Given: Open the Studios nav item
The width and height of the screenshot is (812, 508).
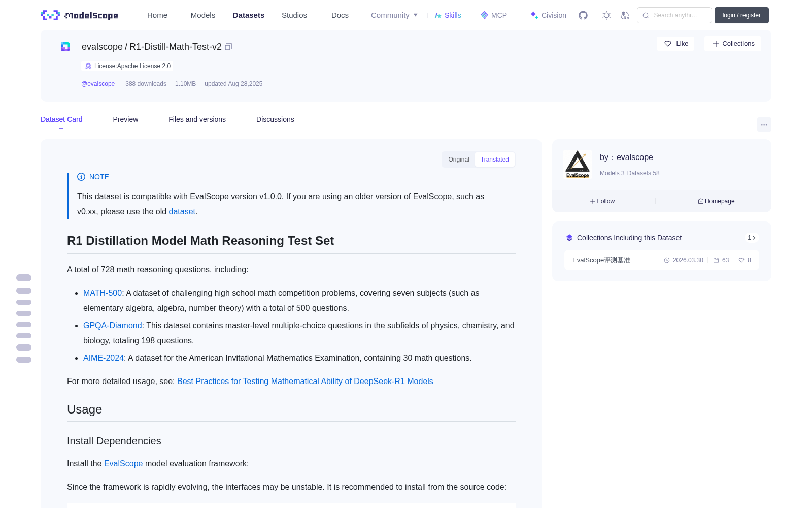Looking at the screenshot, I should coord(294,15).
